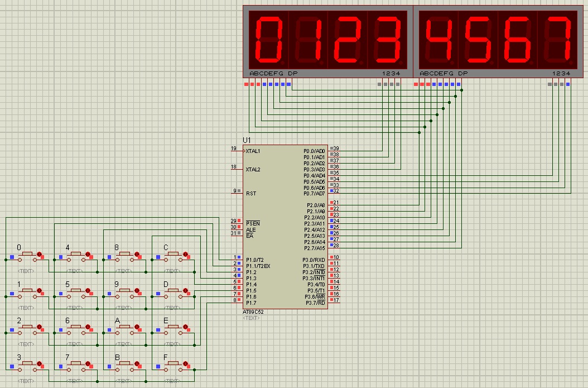Image resolution: width=588 pixels, height=388 pixels.
Task: Toggle the red latch dot on button 6
Action: coord(88,327)
